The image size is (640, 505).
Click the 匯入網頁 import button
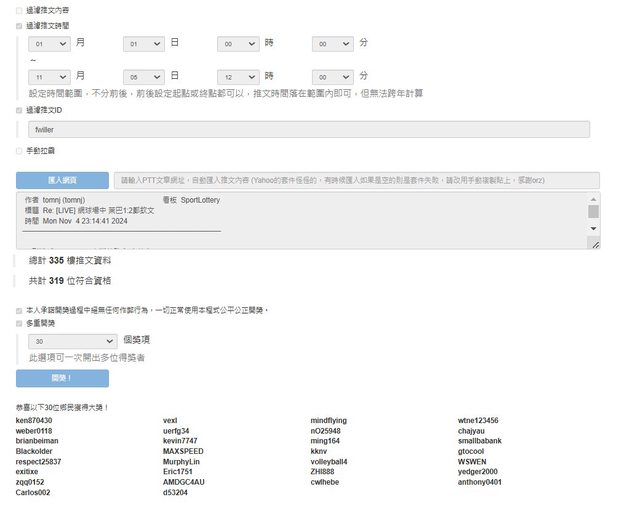[x=62, y=180]
